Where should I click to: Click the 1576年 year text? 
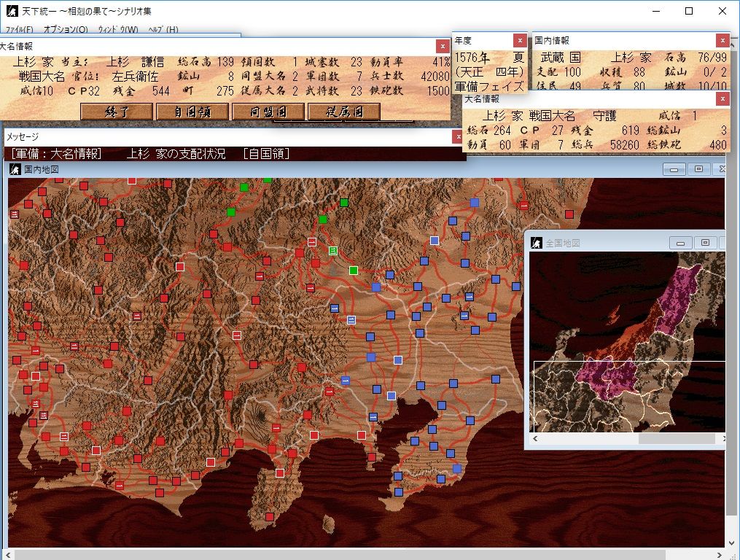point(472,58)
